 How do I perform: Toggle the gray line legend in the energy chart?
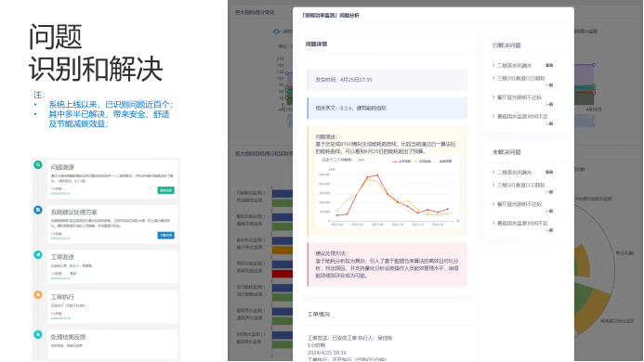click(x=442, y=162)
